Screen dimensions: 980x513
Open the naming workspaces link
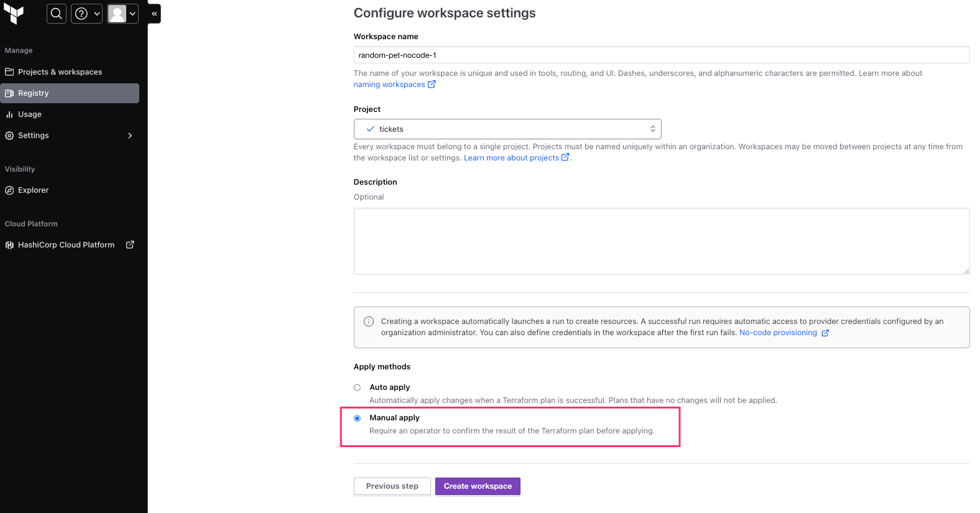tap(389, 85)
